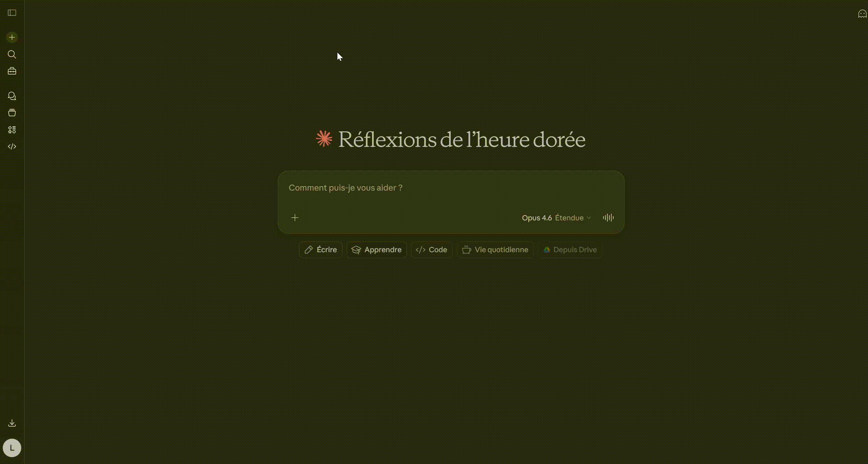Expand the Étendue thinking mode dropdown

(x=572, y=218)
